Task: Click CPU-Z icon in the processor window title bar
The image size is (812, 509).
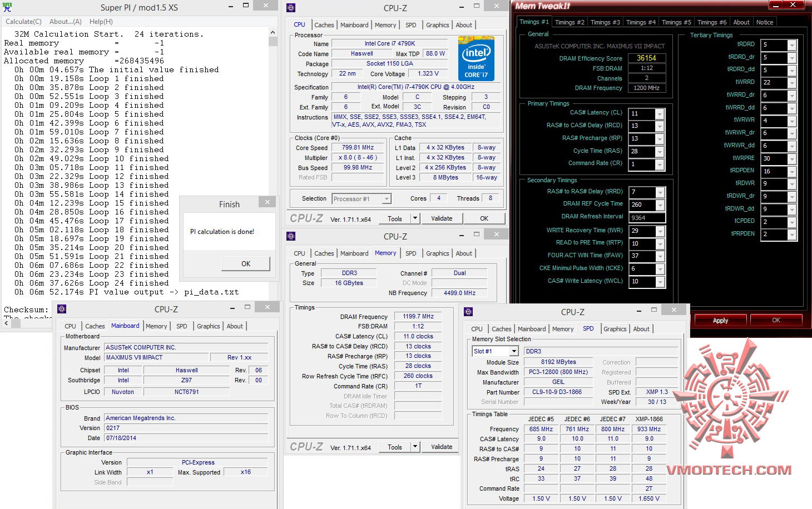Action: [291, 8]
